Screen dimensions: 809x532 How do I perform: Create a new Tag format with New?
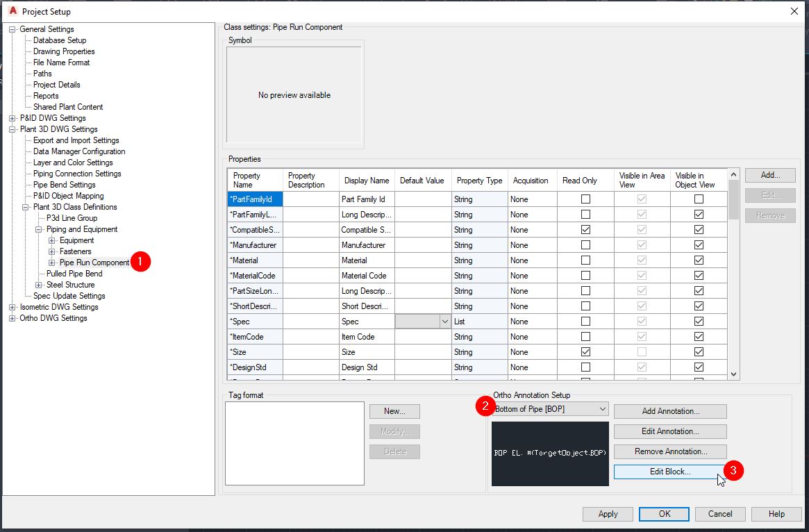click(x=394, y=411)
